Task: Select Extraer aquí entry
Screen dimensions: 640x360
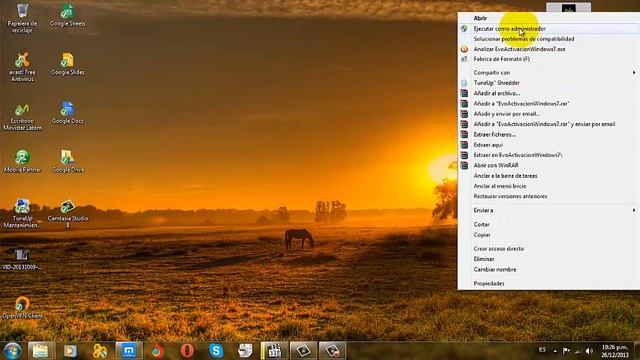Action: click(548, 145)
